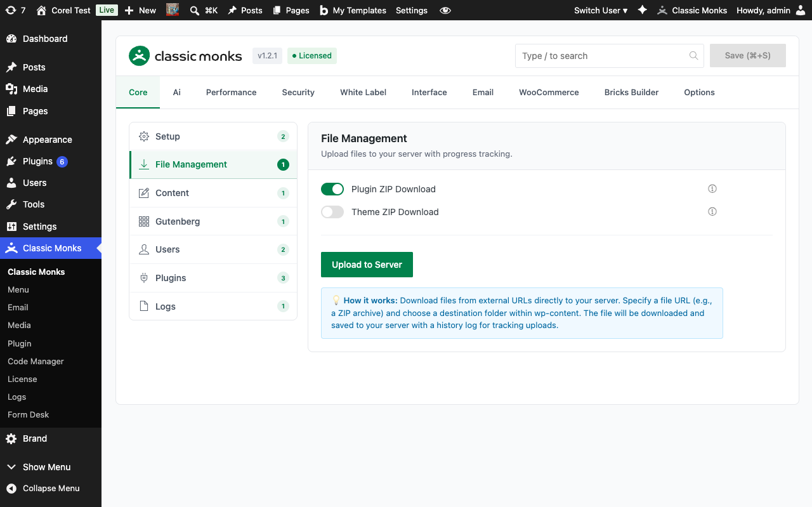The height and width of the screenshot is (507, 812).
Task: Open the Brand menu
Action: (x=51, y=438)
